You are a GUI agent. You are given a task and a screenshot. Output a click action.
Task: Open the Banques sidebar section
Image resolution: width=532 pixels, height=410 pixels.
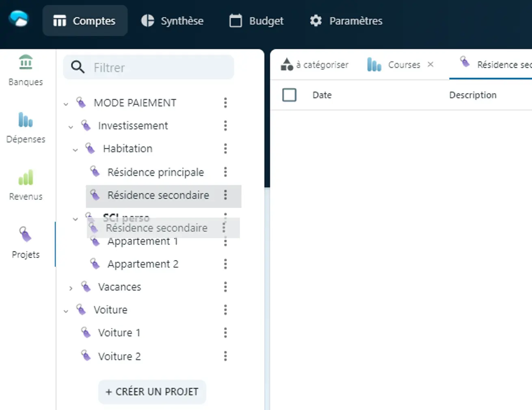click(x=26, y=70)
